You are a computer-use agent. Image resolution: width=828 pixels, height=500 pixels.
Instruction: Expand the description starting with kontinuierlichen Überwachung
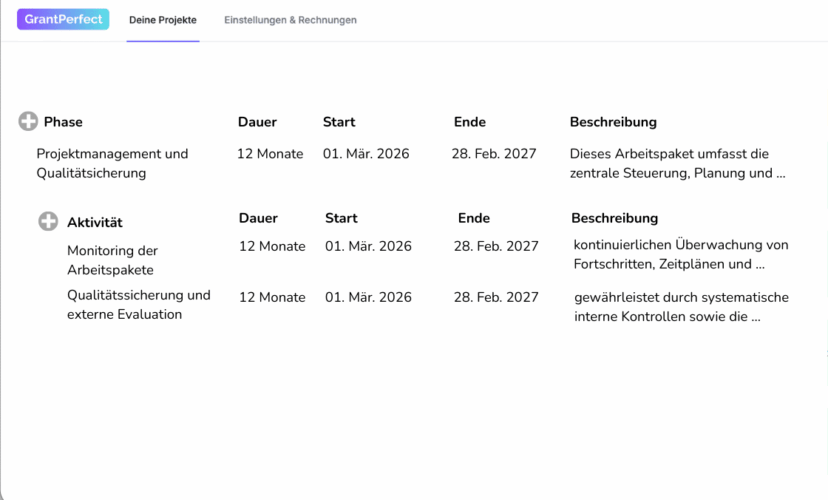(x=680, y=254)
